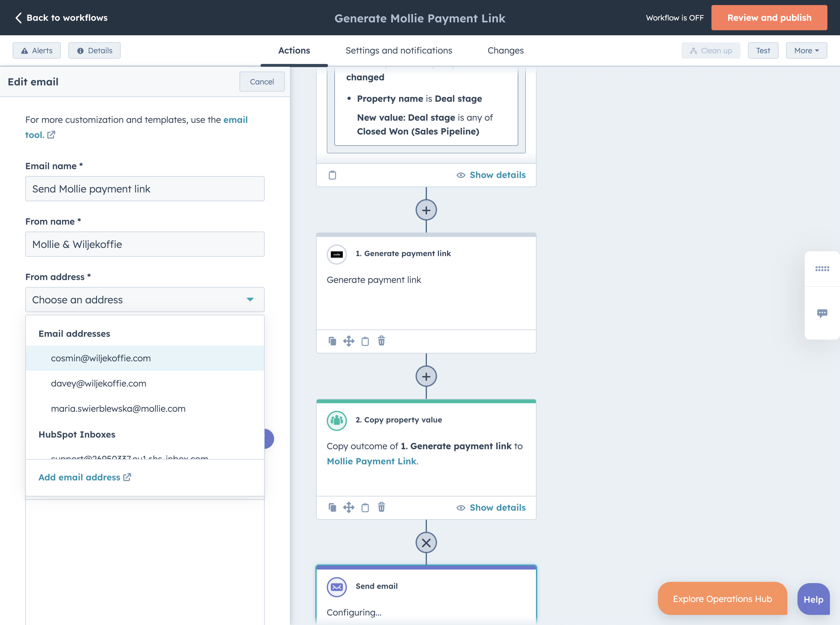Screen dimensions: 840x625
Task: Click the Test button
Action: (x=763, y=50)
